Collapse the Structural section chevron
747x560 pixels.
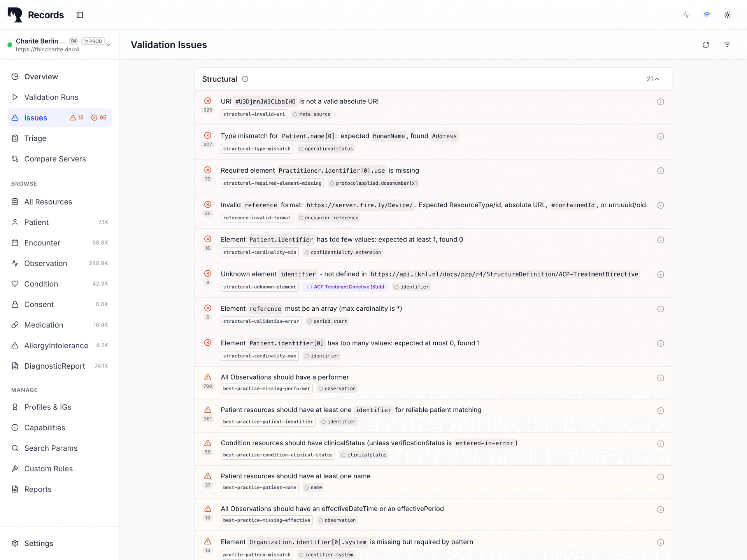657,79
